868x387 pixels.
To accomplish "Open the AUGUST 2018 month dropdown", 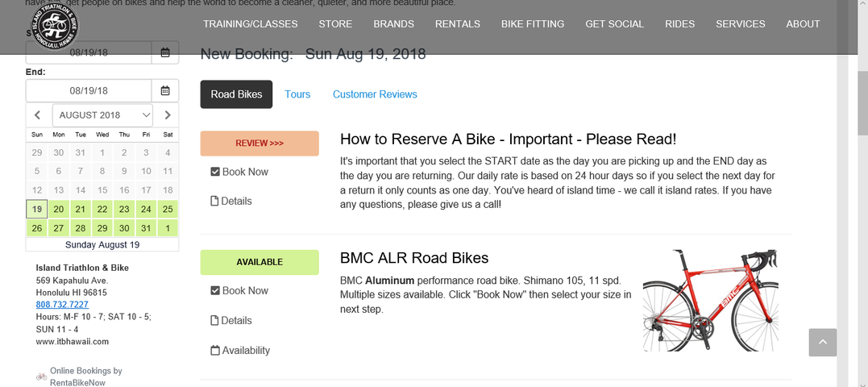I will coord(102,115).
